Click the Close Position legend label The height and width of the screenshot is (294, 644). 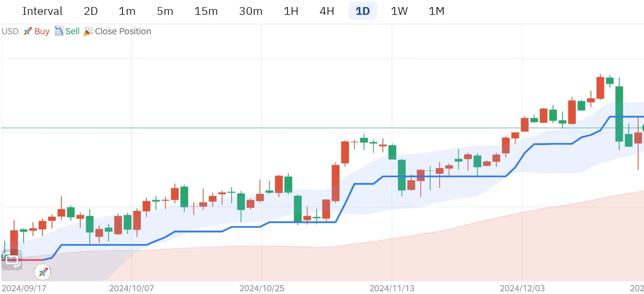(x=123, y=31)
